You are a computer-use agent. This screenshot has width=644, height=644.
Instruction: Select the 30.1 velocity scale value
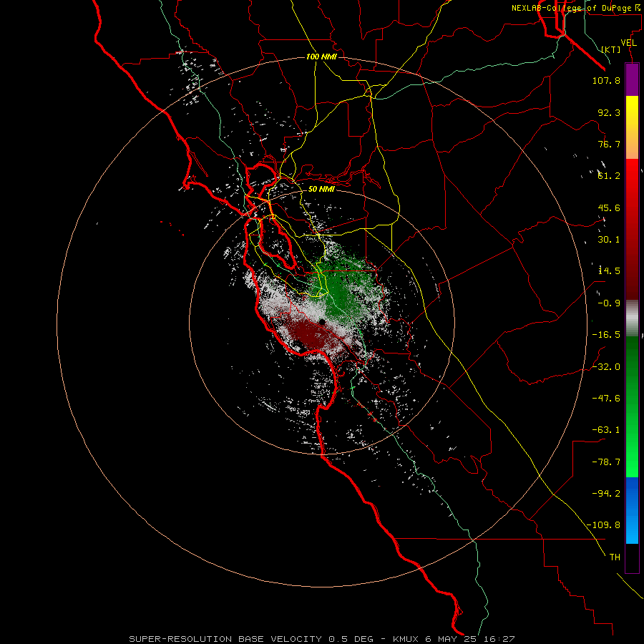tap(609, 240)
